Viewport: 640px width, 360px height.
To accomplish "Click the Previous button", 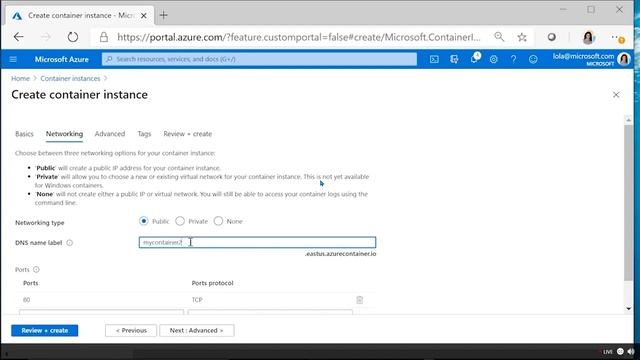I will 131,331.
